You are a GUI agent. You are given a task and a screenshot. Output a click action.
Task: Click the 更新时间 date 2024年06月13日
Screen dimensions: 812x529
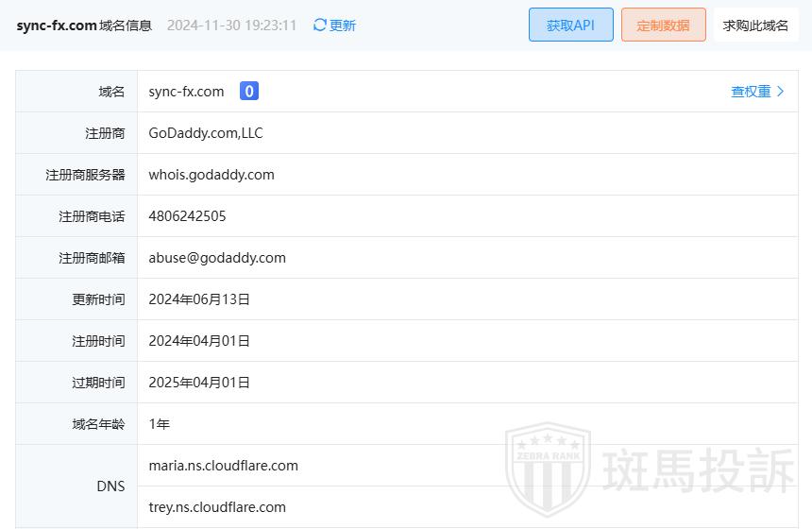click(199, 299)
